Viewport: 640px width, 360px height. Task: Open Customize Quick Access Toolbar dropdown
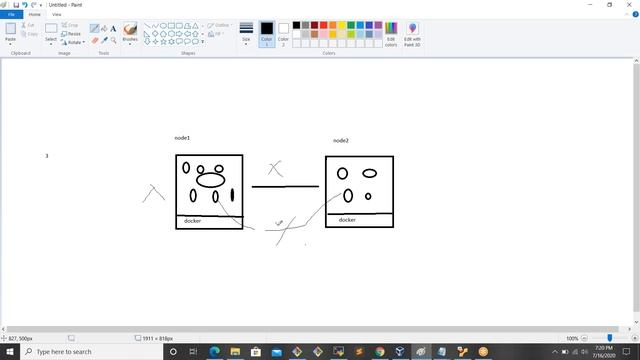coord(41,5)
